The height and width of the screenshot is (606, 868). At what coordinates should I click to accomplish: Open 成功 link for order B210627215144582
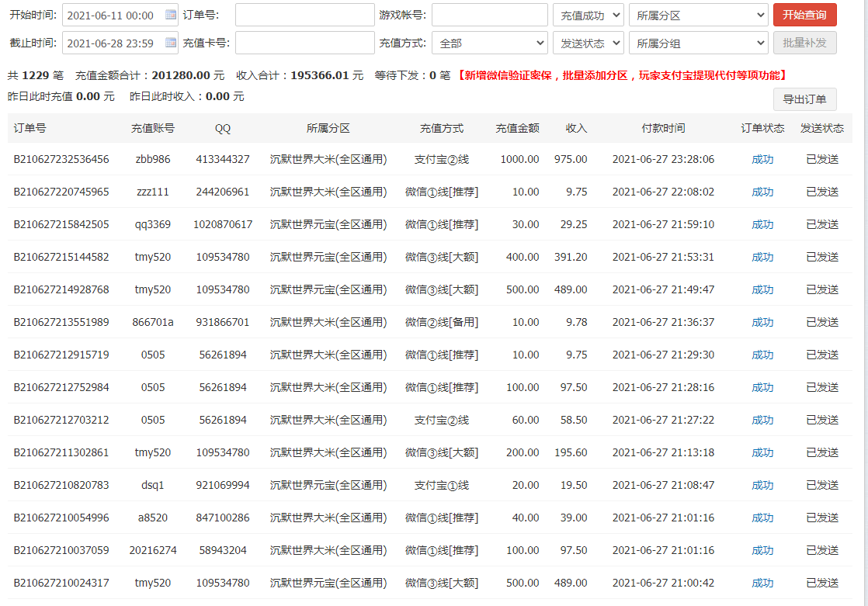coord(762,258)
